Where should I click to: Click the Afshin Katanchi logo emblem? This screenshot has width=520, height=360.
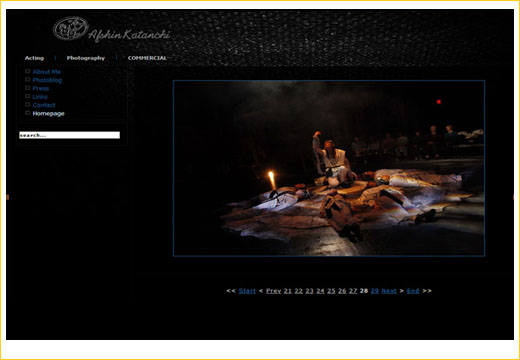pos(71,28)
